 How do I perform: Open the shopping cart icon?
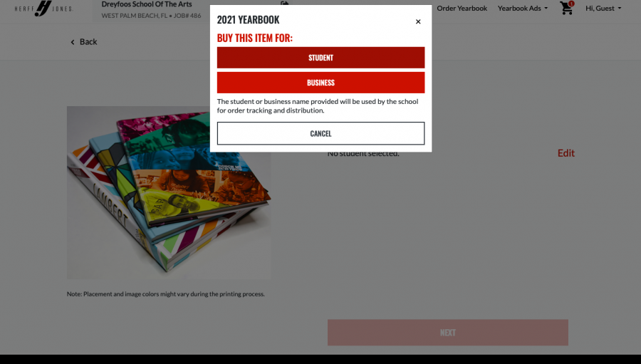pyautogui.click(x=566, y=8)
